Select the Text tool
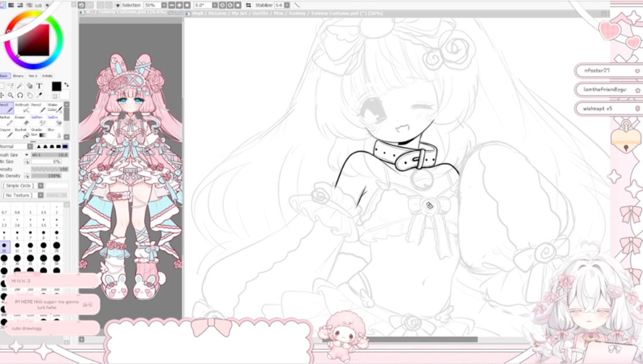 tap(39, 86)
